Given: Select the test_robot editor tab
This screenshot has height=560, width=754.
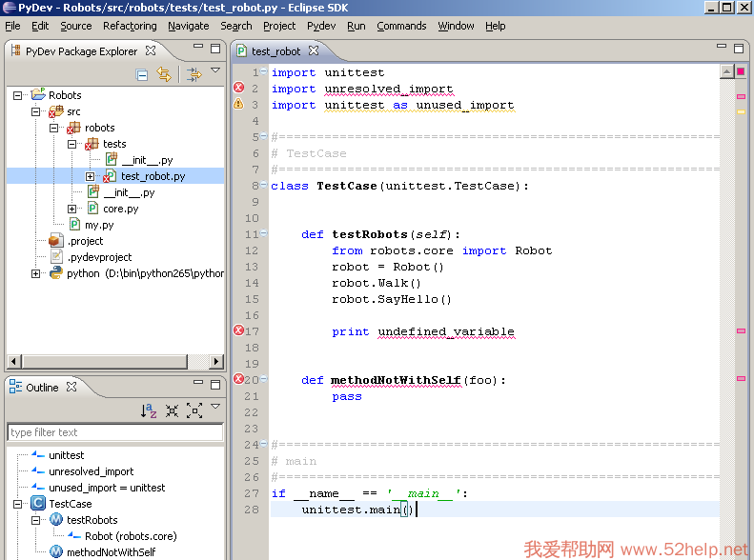Looking at the screenshot, I should pyautogui.click(x=276, y=51).
